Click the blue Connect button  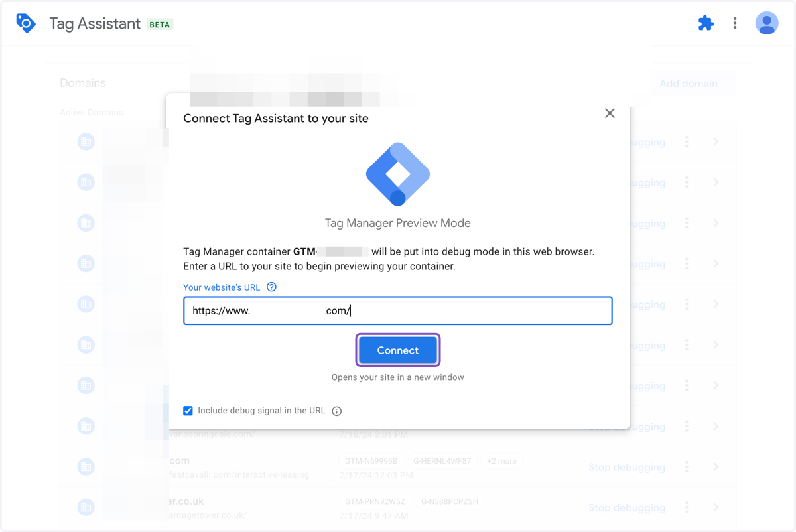click(x=398, y=350)
